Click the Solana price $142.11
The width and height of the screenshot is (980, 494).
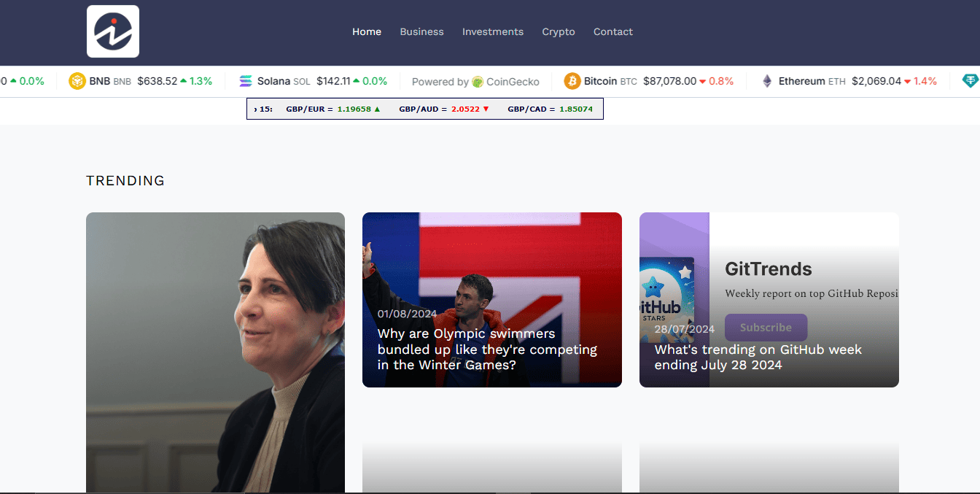[333, 81]
